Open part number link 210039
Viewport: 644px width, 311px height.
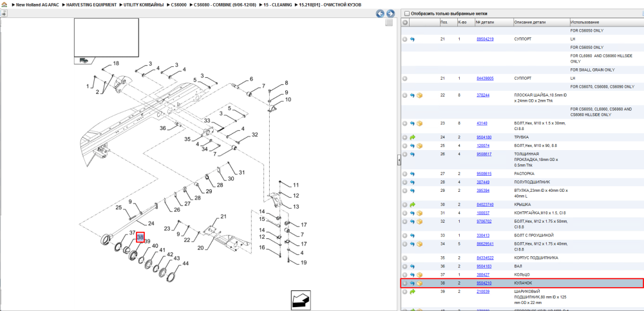tap(482, 292)
